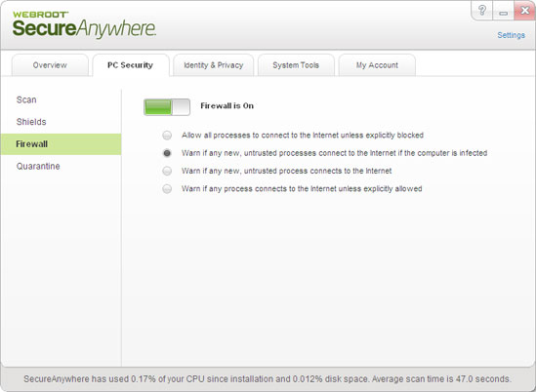Viewport: 536px width, 392px height.
Task: Select Warn if computer is infected option
Action: click(x=167, y=153)
